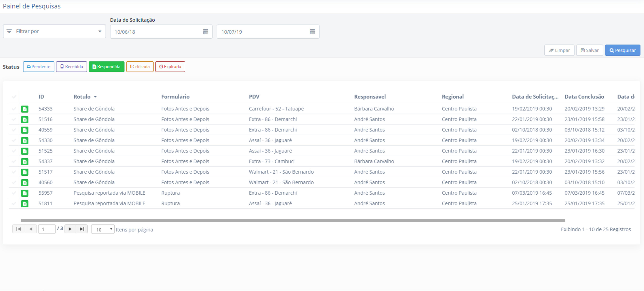Click the Limpar button
The image size is (644, 291).
pyautogui.click(x=559, y=50)
